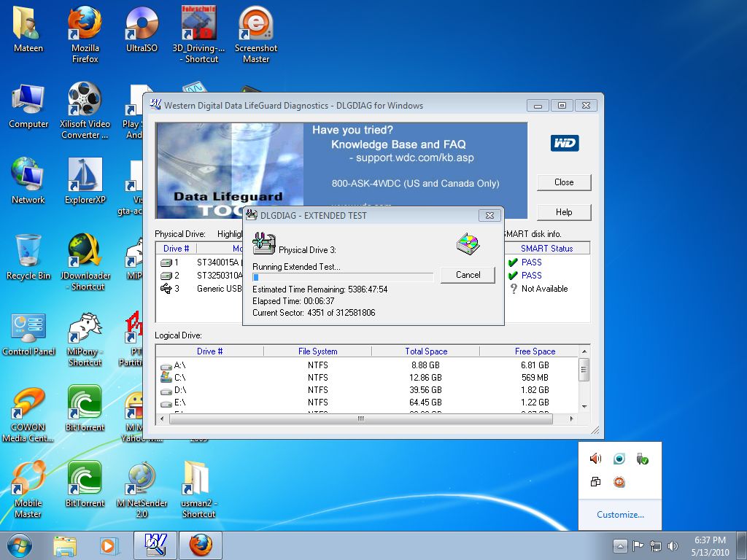Sort by the Free Space column header

[535, 351]
